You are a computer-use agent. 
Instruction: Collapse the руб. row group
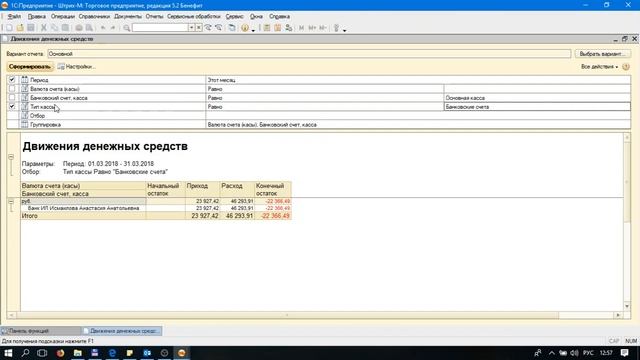click(11, 202)
